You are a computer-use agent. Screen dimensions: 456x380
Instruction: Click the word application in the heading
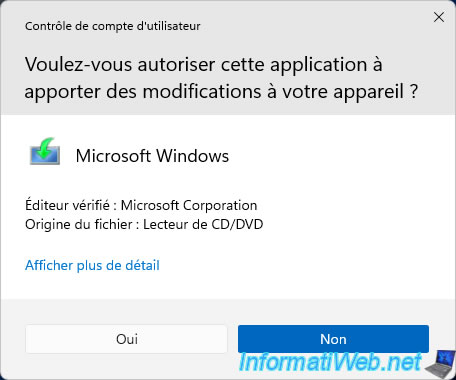point(319,65)
